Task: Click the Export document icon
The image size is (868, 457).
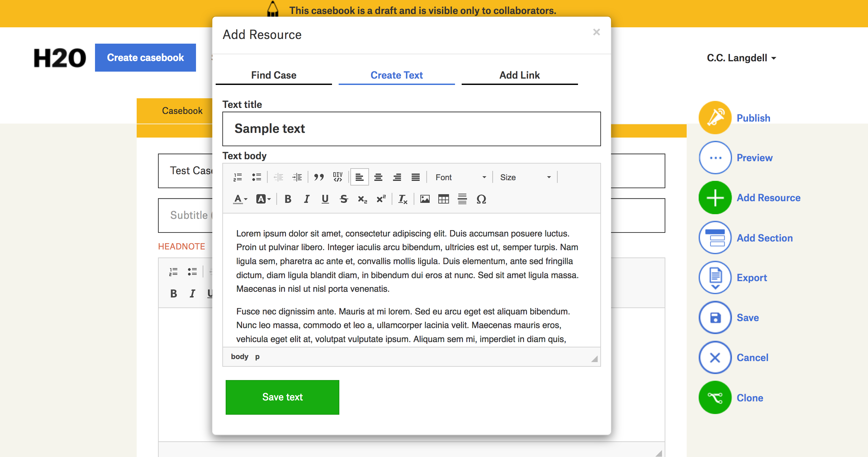Action: point(715,277)
